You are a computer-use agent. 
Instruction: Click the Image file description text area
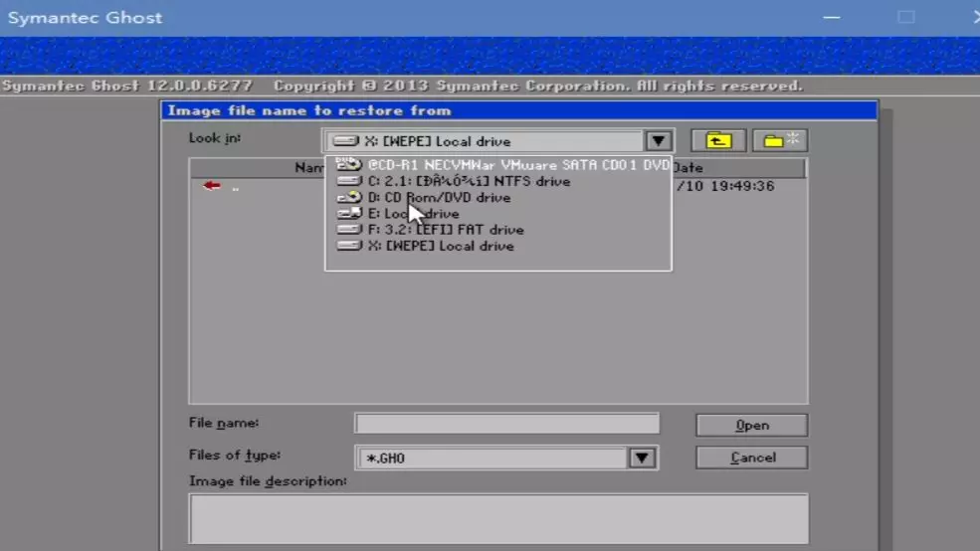click(498, 519)
